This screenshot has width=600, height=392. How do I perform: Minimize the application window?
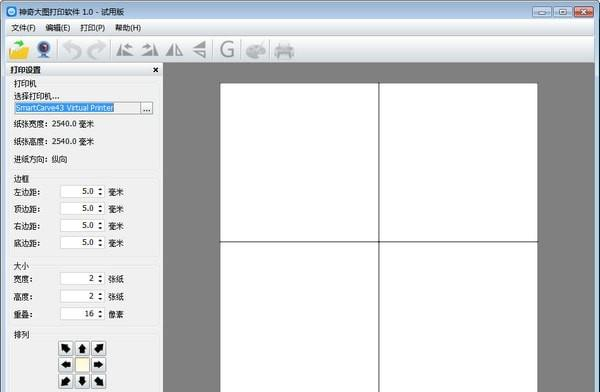pyautogui.click(x=542, y=12)
